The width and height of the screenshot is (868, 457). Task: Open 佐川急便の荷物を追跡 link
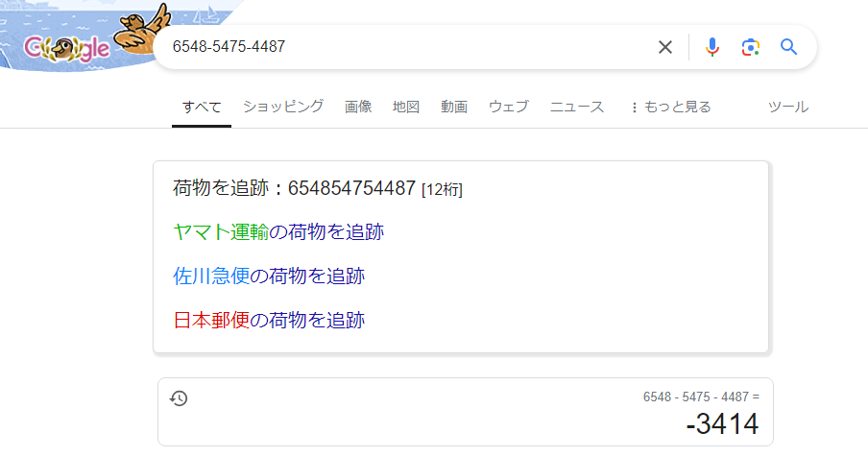coord(269,277)
